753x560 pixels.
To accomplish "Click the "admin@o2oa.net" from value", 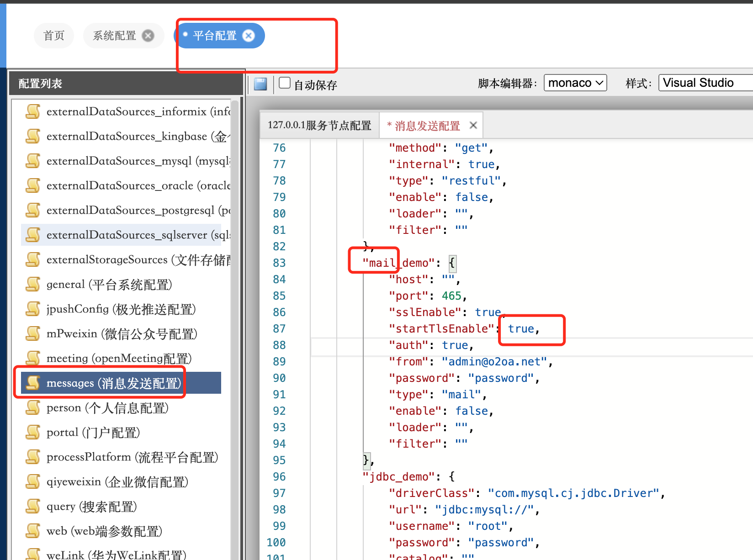I will 494,361.
